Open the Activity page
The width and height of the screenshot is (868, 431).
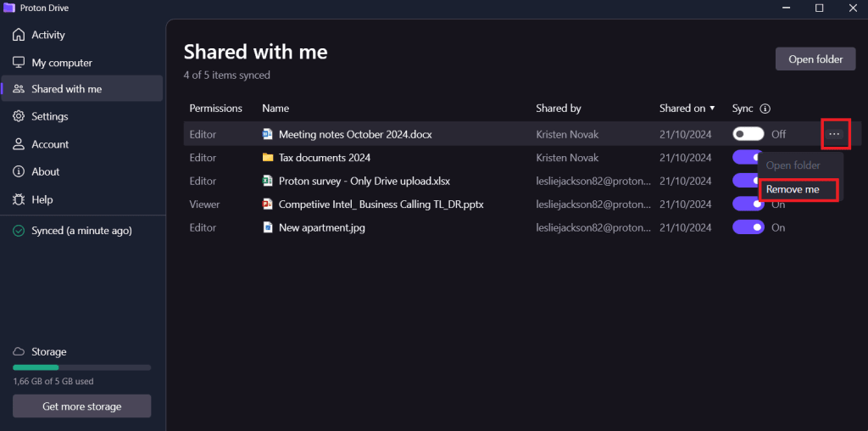(48, 35)
